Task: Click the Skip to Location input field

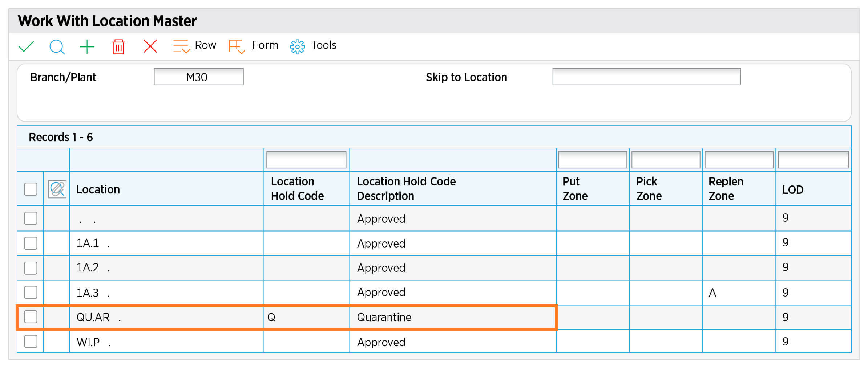Action: (646, 77)
